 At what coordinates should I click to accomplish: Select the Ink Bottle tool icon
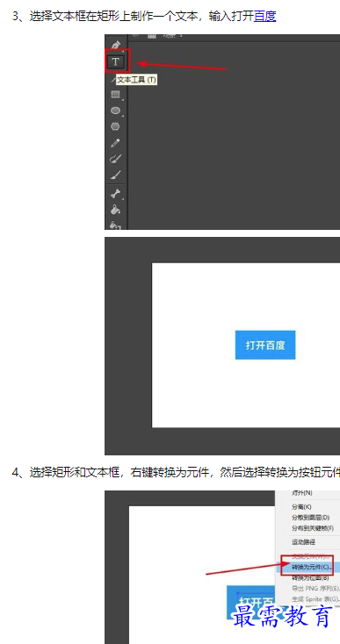pyautogui.click(x=115, y=225)
